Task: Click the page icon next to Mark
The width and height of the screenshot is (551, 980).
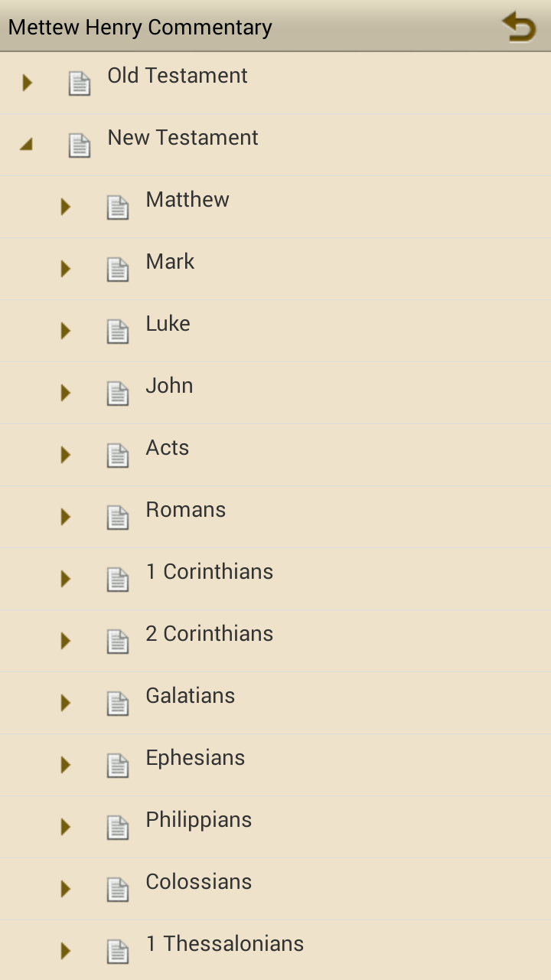Action: click(x=117, y=268)
